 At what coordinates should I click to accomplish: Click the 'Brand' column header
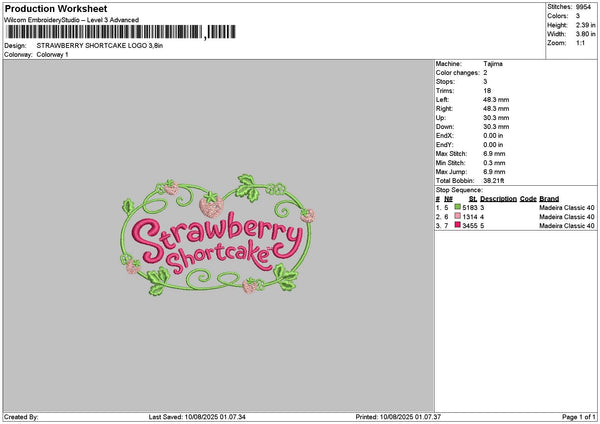(549, 199)
